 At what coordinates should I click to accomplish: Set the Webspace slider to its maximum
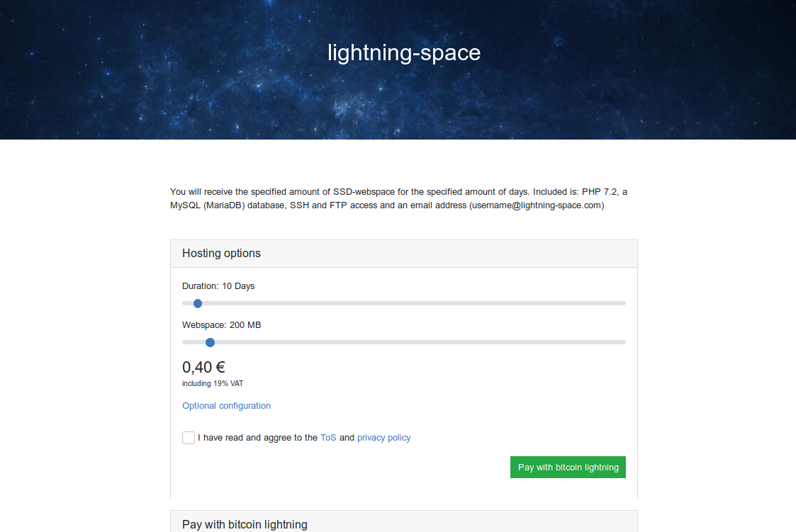(623, 342)
